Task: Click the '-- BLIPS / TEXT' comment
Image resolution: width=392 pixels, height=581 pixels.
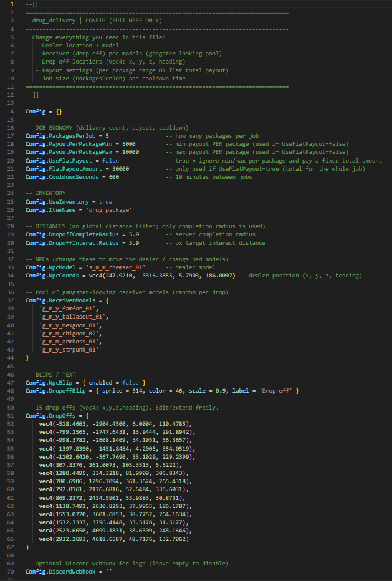Action: tap(50, 375)
